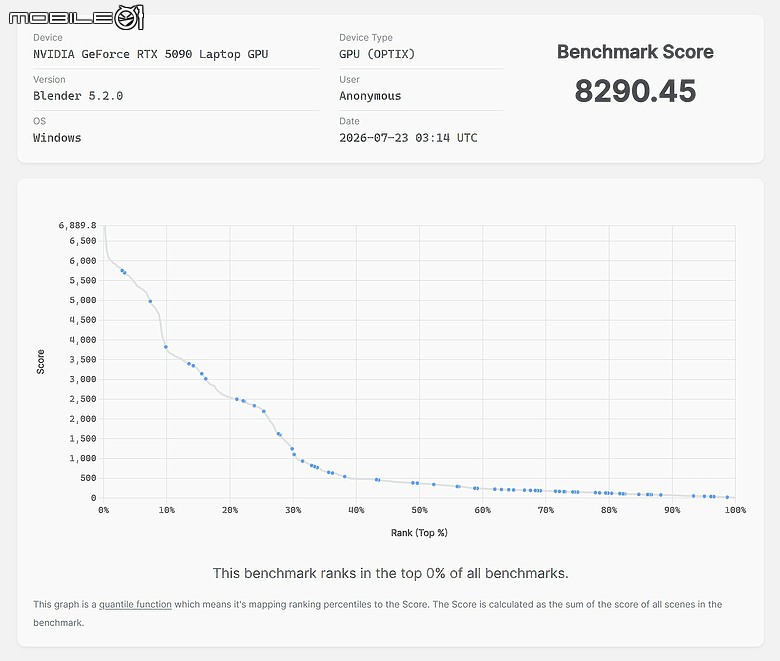Click the rightmost data point near 100%
Image resolution: width=780 pixels, height=661 pixels.
(727, 497)
